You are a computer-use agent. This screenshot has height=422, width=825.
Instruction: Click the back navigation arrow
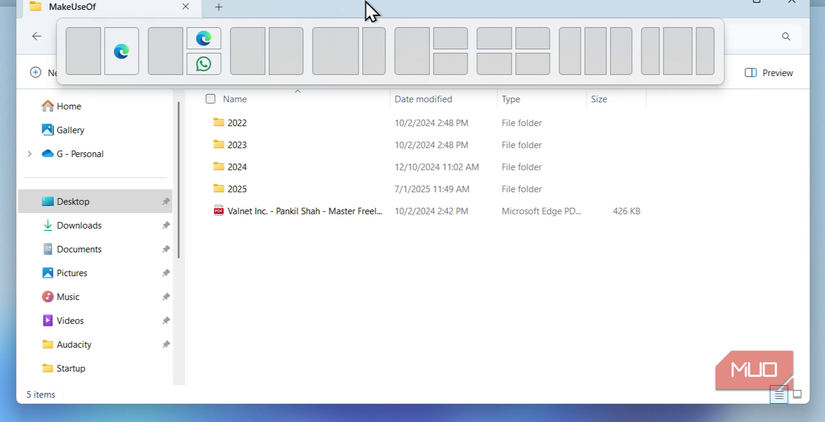point(36,36)
